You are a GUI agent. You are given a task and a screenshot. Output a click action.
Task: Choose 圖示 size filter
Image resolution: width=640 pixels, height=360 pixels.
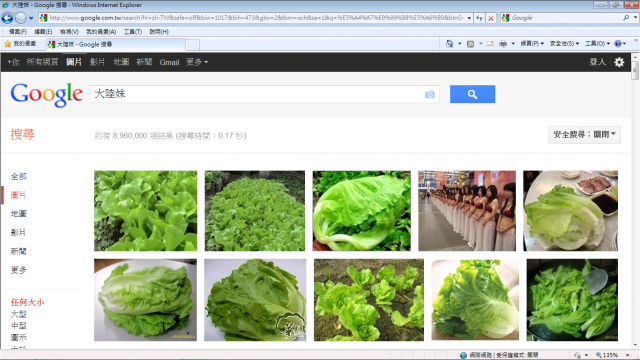[x=19, y=338]
